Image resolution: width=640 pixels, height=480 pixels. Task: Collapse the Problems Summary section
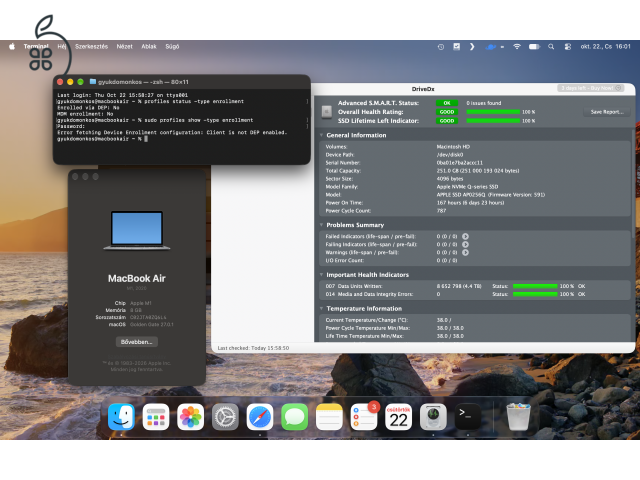322,225
